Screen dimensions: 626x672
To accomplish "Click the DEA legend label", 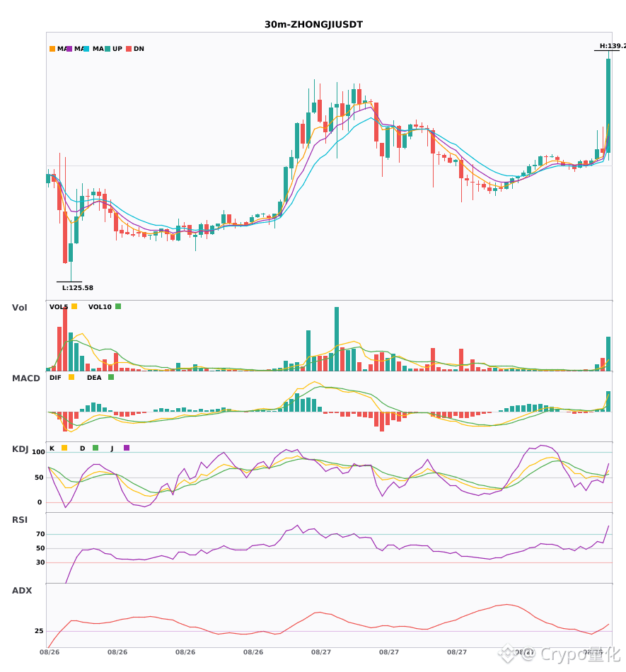I will [94, 378].
